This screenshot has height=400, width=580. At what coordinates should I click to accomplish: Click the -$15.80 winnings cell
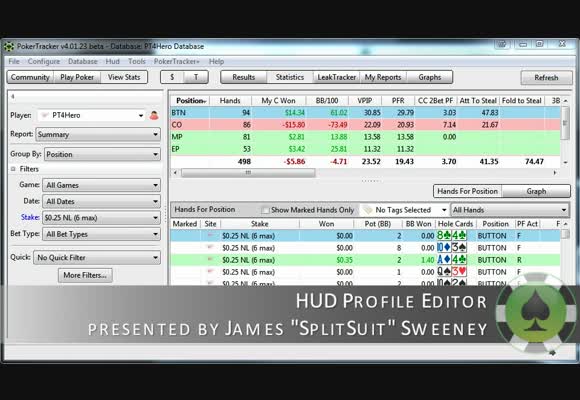click(293, 125)
